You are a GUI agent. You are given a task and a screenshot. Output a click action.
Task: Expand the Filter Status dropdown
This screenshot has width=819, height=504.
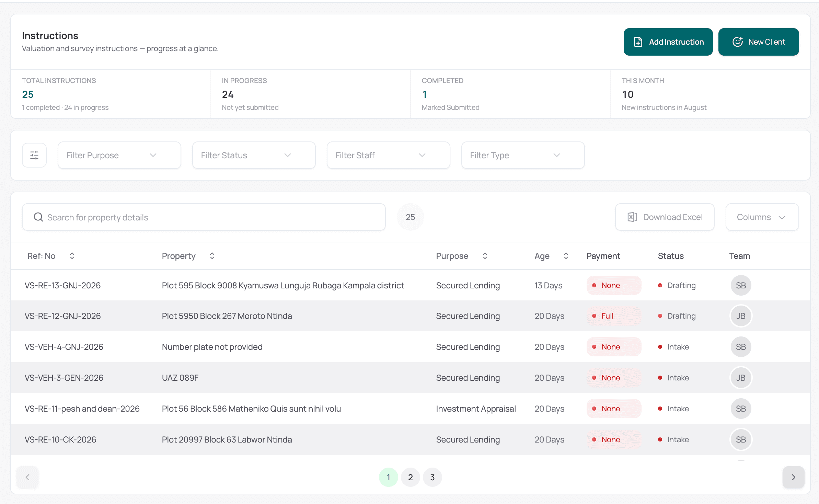point(254,155)
